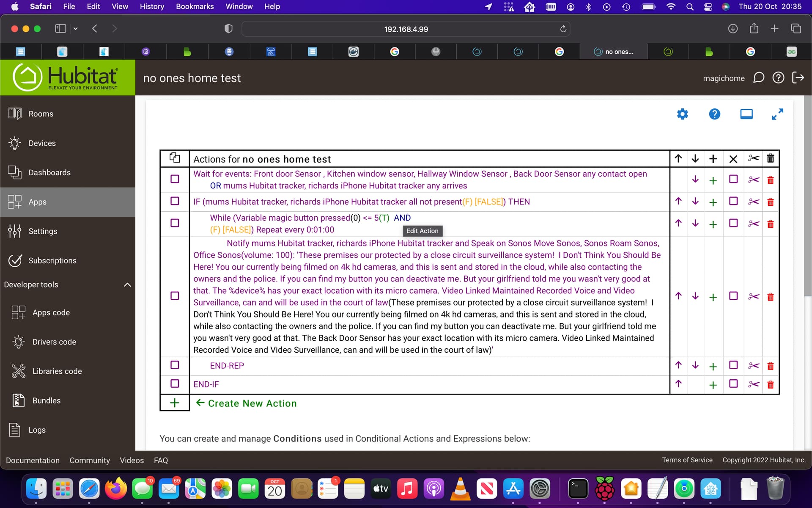Click the logout icon beside magichome
This screenshot has height=508, width=812.
(798, 78)
